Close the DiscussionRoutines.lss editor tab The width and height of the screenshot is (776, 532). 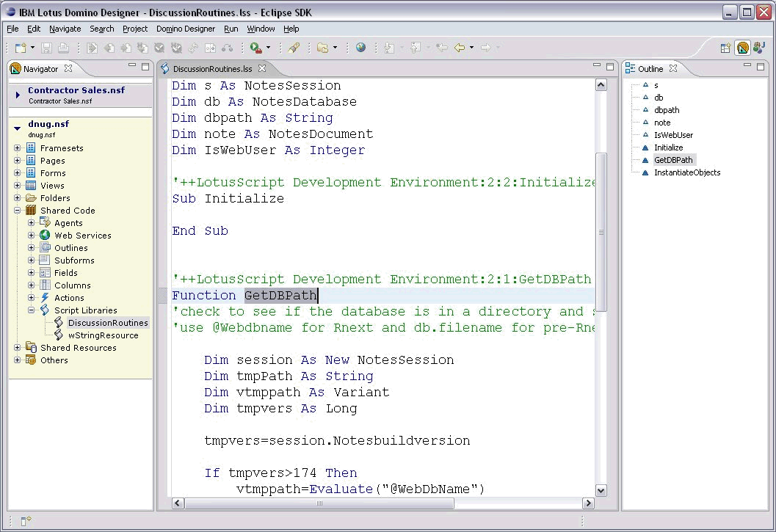[262, 68]
